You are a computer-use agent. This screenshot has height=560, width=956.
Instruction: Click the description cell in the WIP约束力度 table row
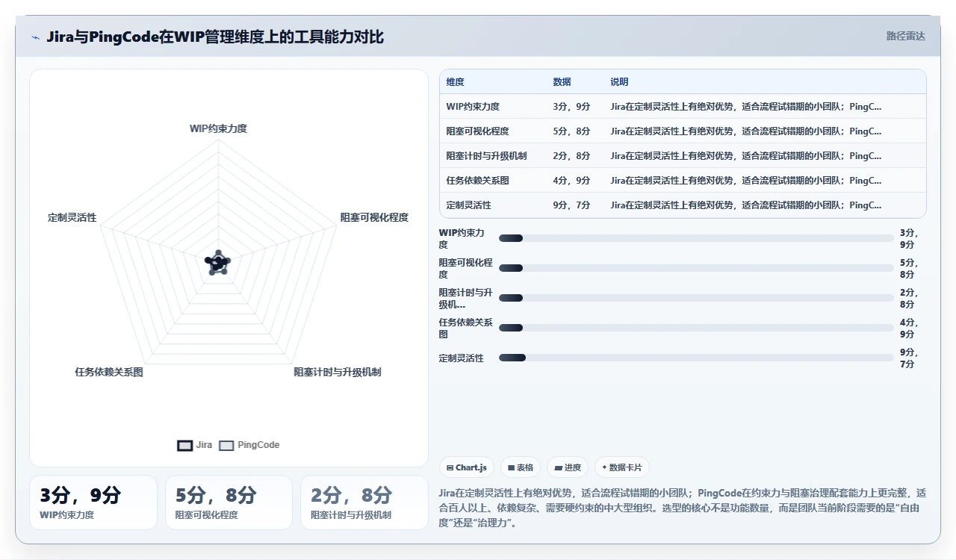[765, 107]
